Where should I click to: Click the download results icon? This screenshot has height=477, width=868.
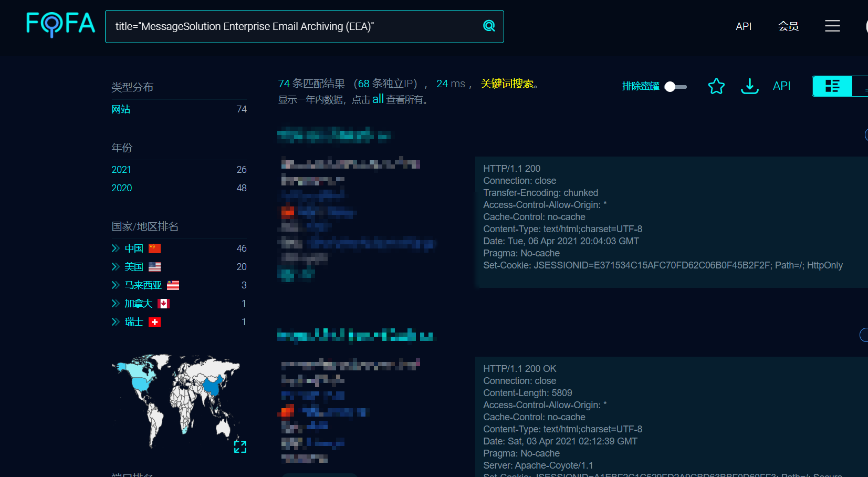[x=750, y=86]
